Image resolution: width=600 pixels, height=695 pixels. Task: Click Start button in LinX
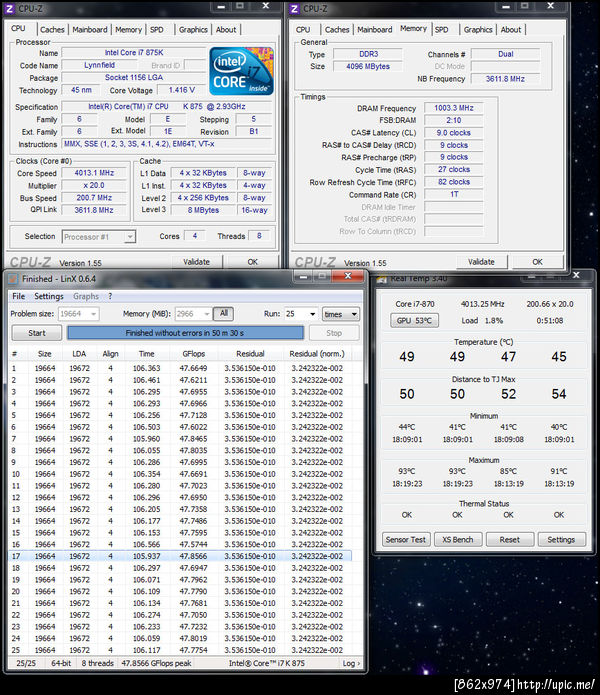tap(37, 333)
